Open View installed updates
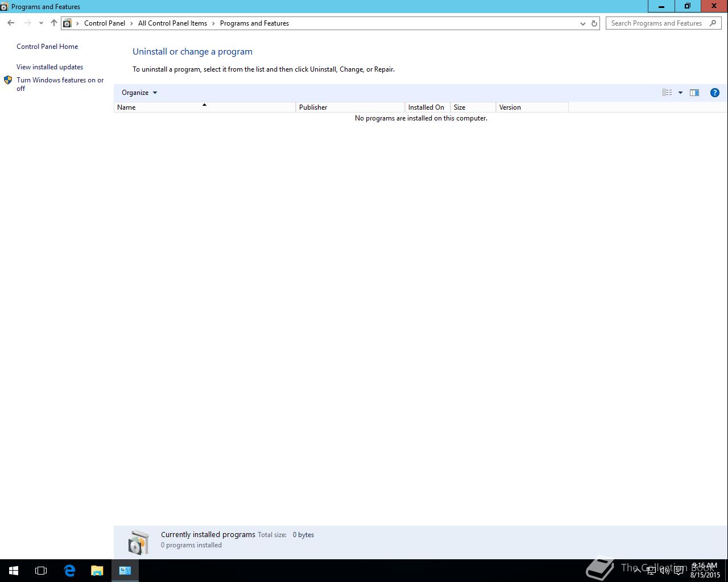The height and width of the screenshot is (582, 728). 49,67
